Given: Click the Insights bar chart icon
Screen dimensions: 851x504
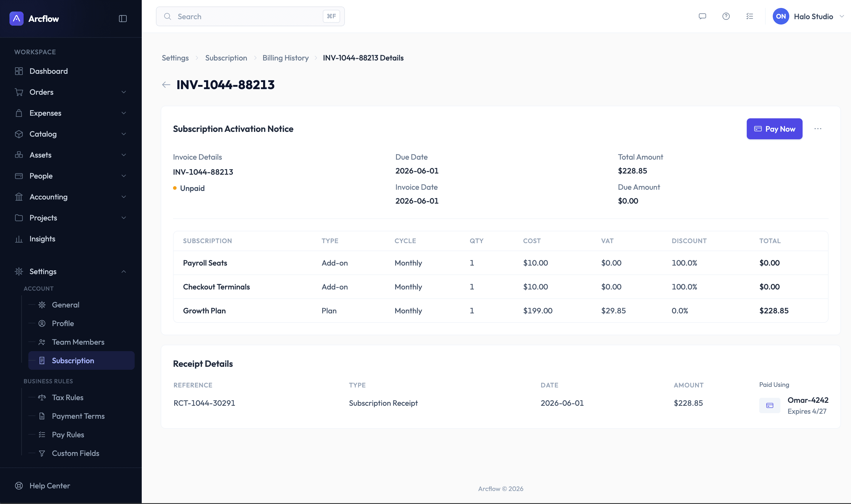Looking at the screenshot, I should point(19,239).
